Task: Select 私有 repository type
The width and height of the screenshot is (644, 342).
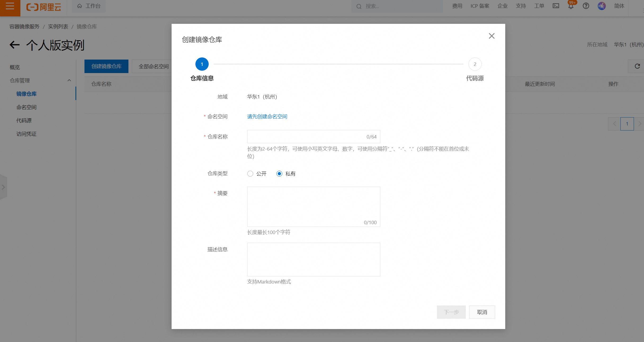Action: pyautogui.click(x=279, y=174)
